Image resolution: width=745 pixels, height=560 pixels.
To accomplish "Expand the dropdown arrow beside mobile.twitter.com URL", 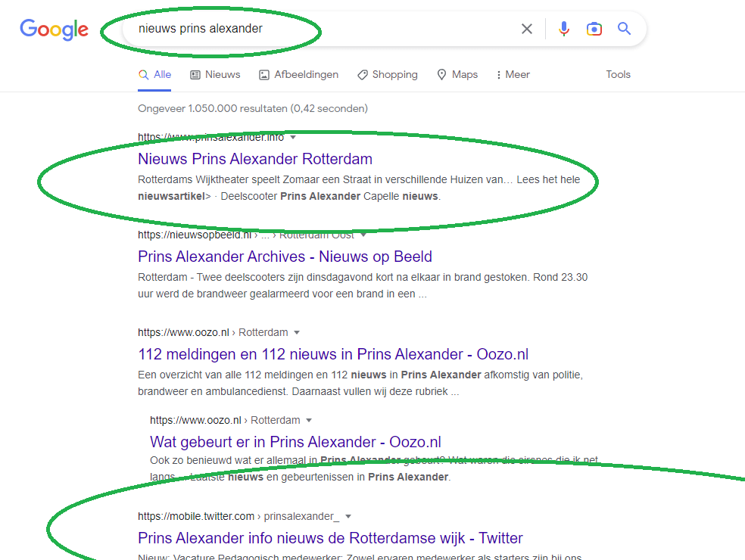I will [x=348, y=517].
